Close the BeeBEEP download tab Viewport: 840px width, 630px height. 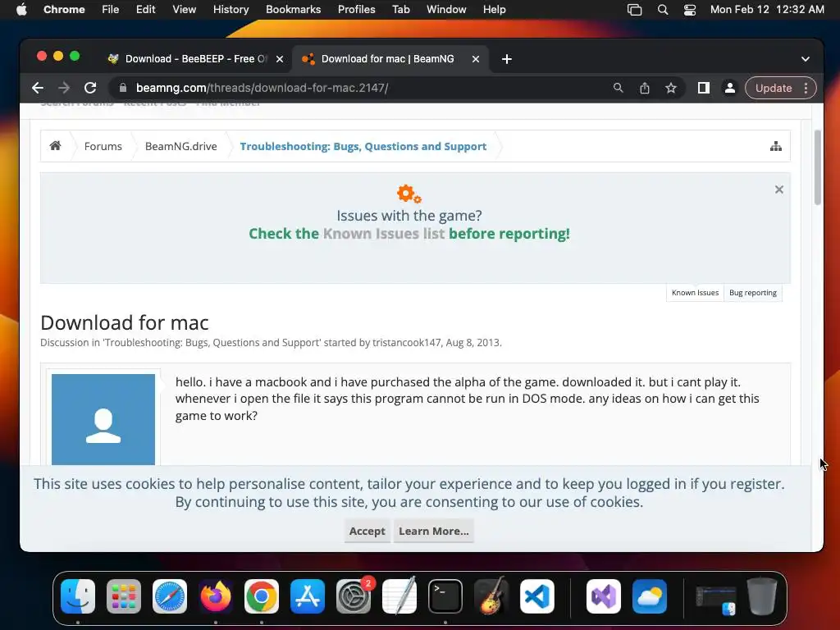tap(280, 59)
